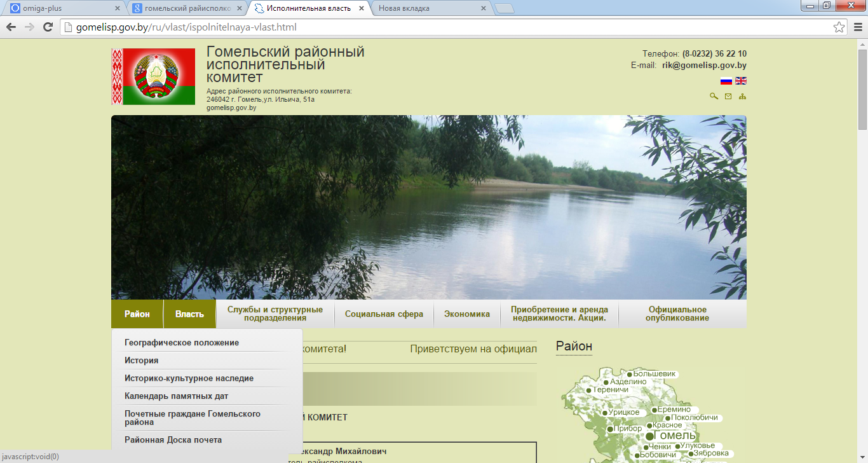Open a new tab with the new-tab button
The height and width of the screenshot is (463, 868).
[x=505, y=9]
